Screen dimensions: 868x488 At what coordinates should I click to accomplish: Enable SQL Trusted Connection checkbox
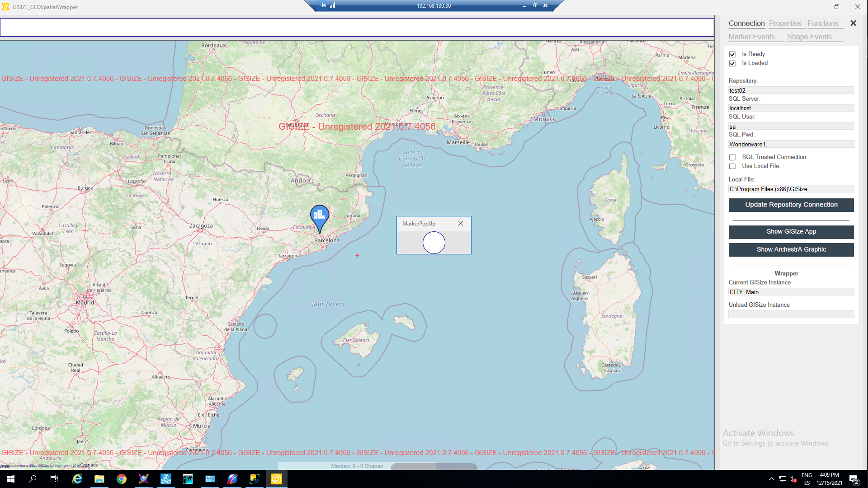click(x=732, y=157)
